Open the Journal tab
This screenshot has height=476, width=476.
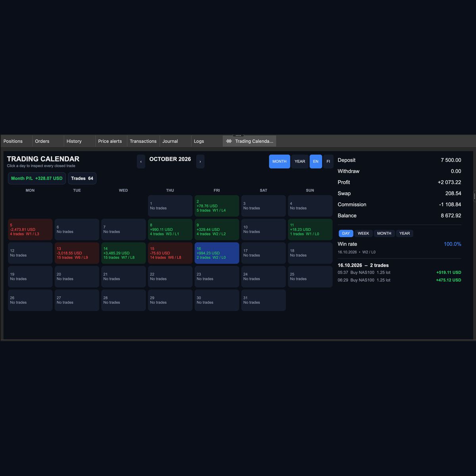pyautogui.click(x=175, y=141)
